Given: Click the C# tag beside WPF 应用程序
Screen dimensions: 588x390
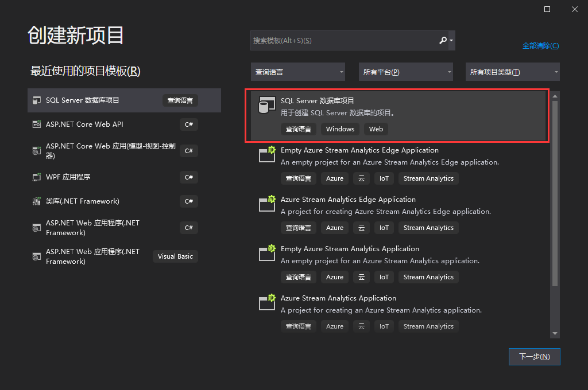Looking at the screenshot, I should tap(188, 177).
